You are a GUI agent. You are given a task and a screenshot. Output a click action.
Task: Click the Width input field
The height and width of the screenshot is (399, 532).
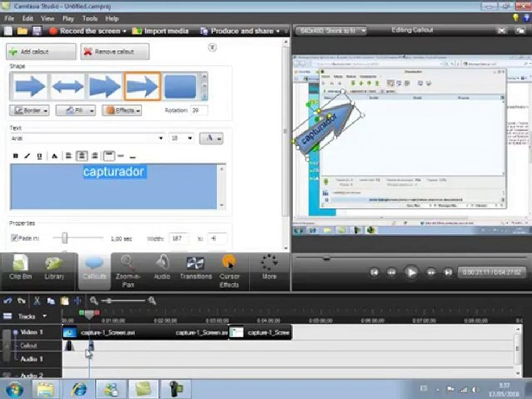pyautogui.click(x=178, y=238)
